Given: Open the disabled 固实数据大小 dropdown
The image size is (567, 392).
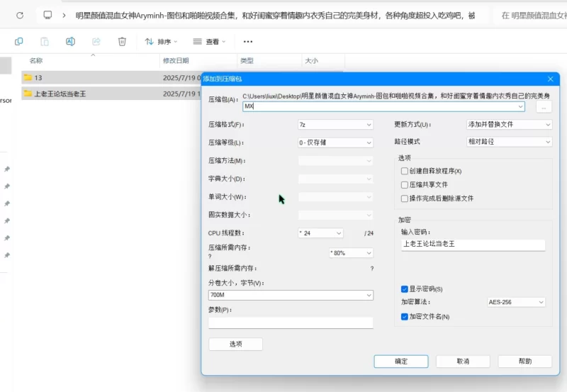Looking at the screenshot, I should [335, 215].
